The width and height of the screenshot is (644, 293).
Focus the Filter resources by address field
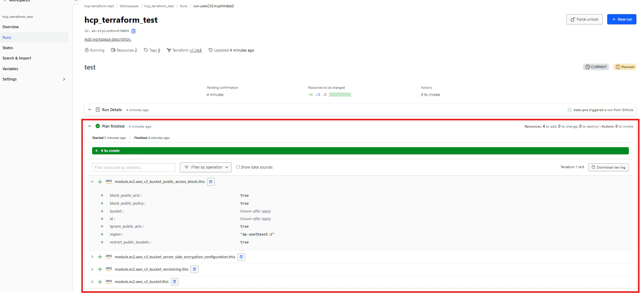click(x=134, y=167)
